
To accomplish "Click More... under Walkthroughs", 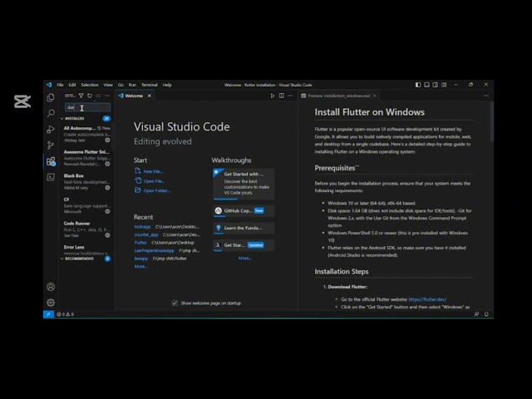I will tap(244, 259).
